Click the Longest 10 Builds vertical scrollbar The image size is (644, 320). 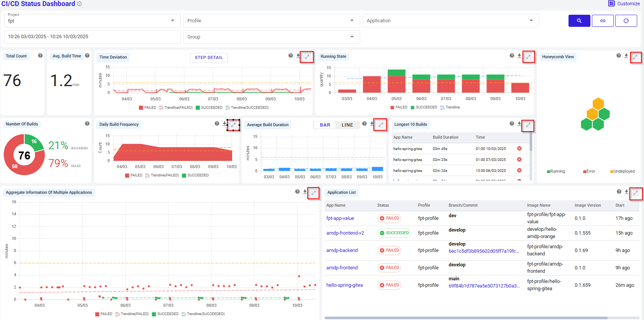[531, 142]
